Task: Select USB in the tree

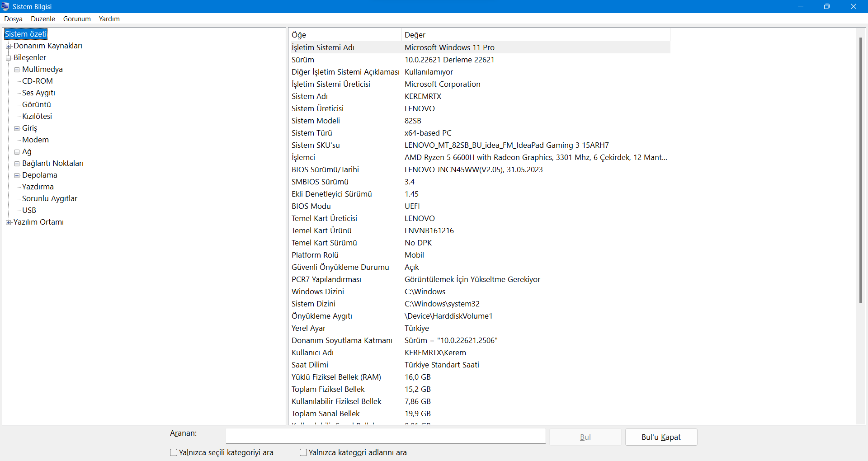Action: coord(29,210)
